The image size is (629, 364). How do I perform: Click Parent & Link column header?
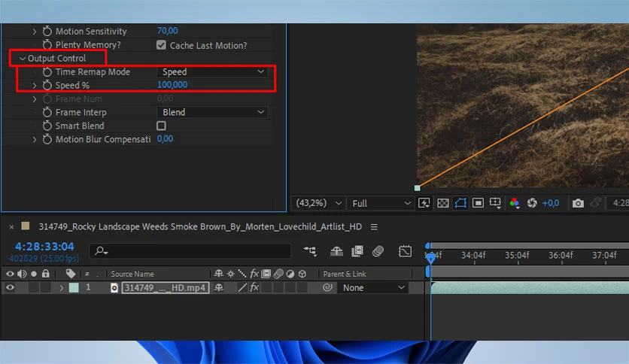pyautogui.click(x=345, y=274)
